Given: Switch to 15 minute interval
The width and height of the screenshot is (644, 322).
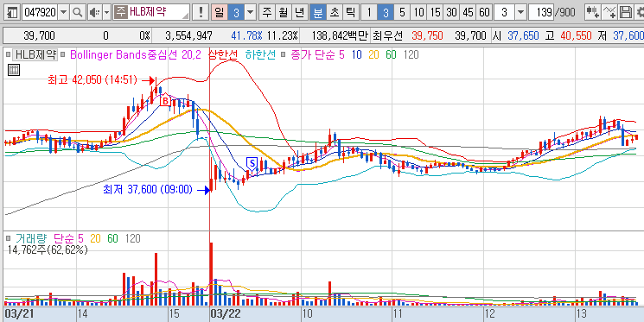Looking at the screenshot, I should (435, 12).
